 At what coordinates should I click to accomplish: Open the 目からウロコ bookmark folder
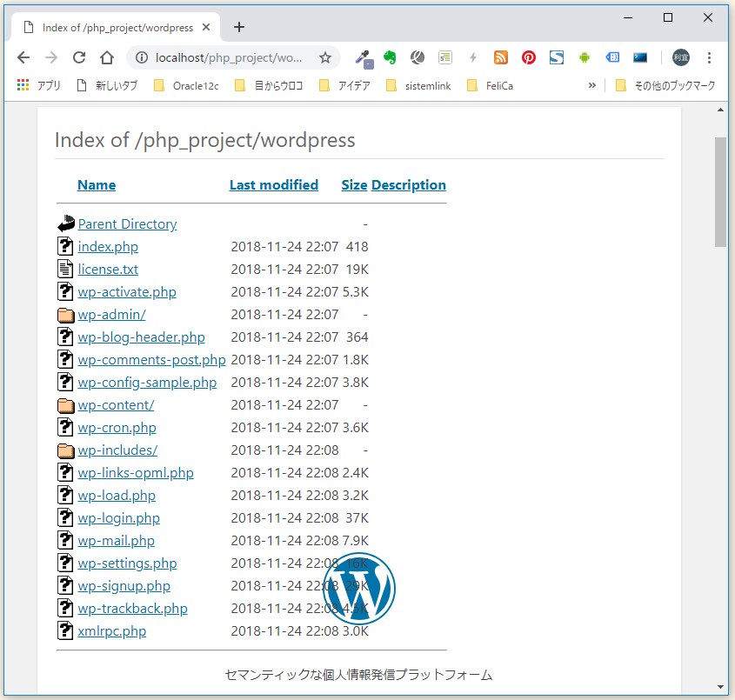pyautogui.click(x=269, y=85)
